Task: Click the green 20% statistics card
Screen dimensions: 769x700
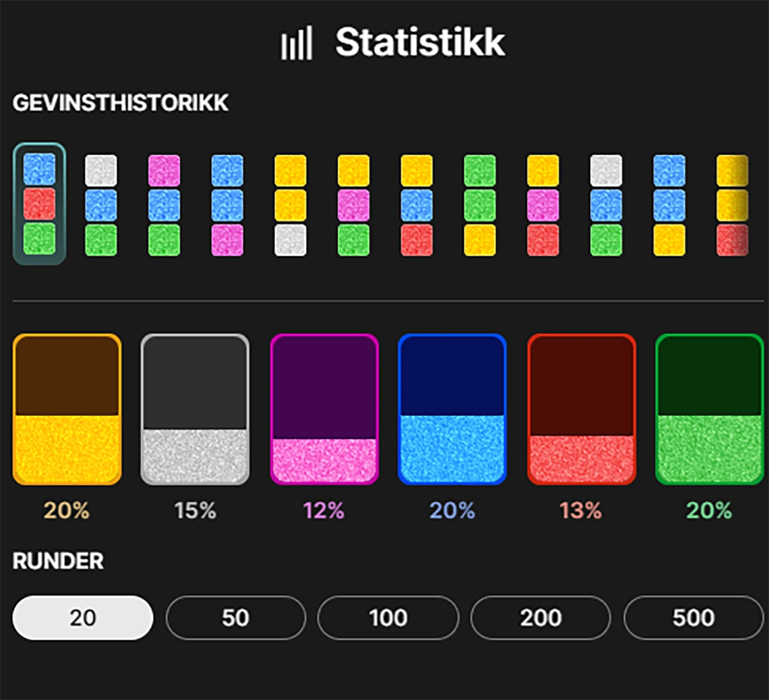Action: 709,409
